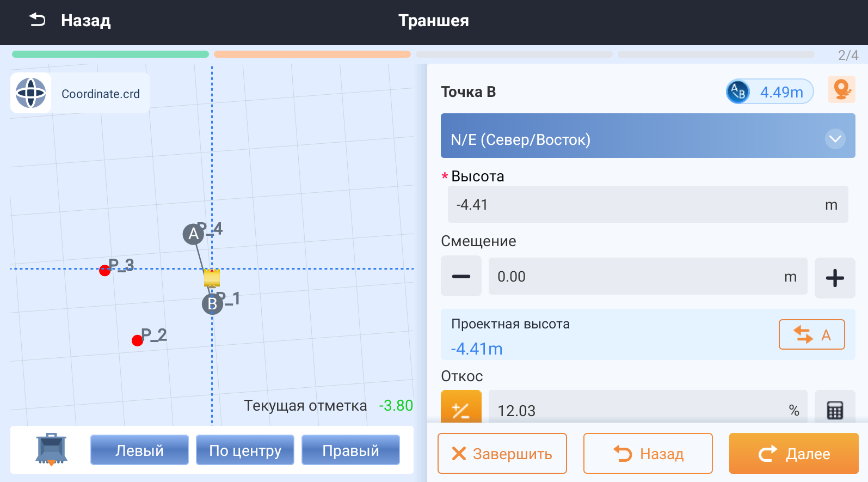
Task: Click the dropdown chevron arrow
Action: point(835,139)
